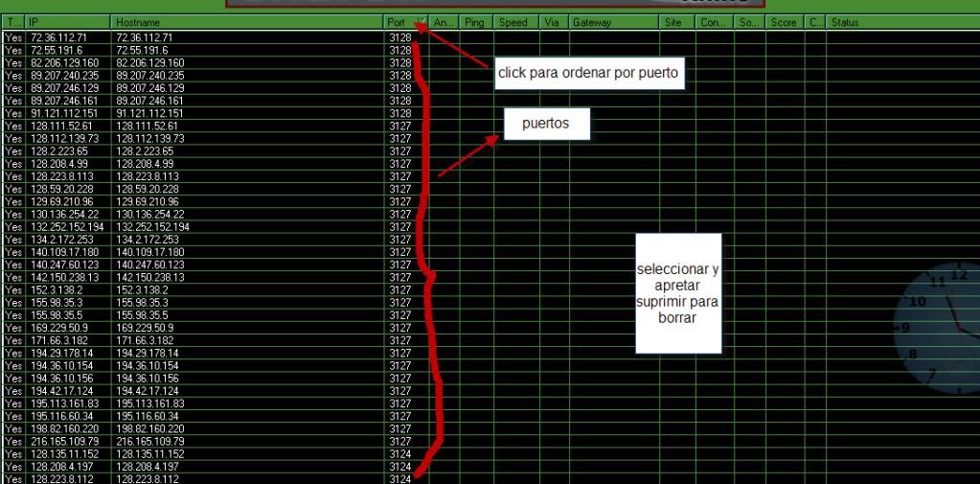980x484 pixels.
Task: Select 129.69.210.96 in the IP column
Action: pos(61,201)
